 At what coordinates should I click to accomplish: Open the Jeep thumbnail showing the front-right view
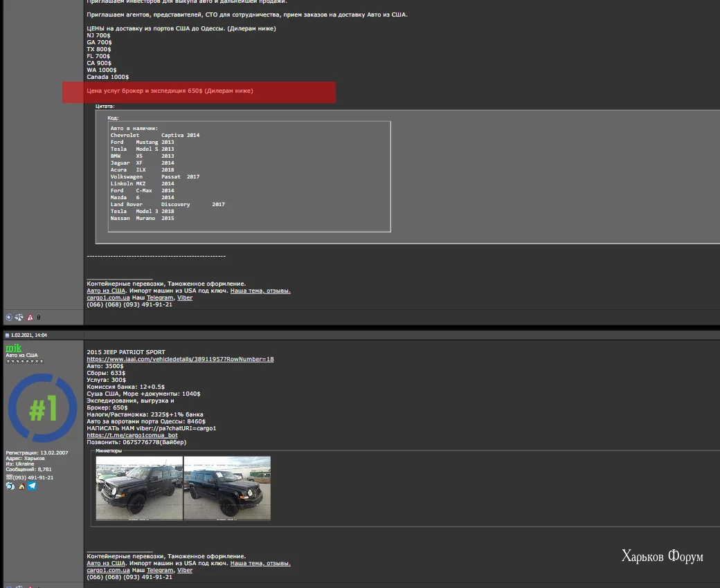(227, 488)
